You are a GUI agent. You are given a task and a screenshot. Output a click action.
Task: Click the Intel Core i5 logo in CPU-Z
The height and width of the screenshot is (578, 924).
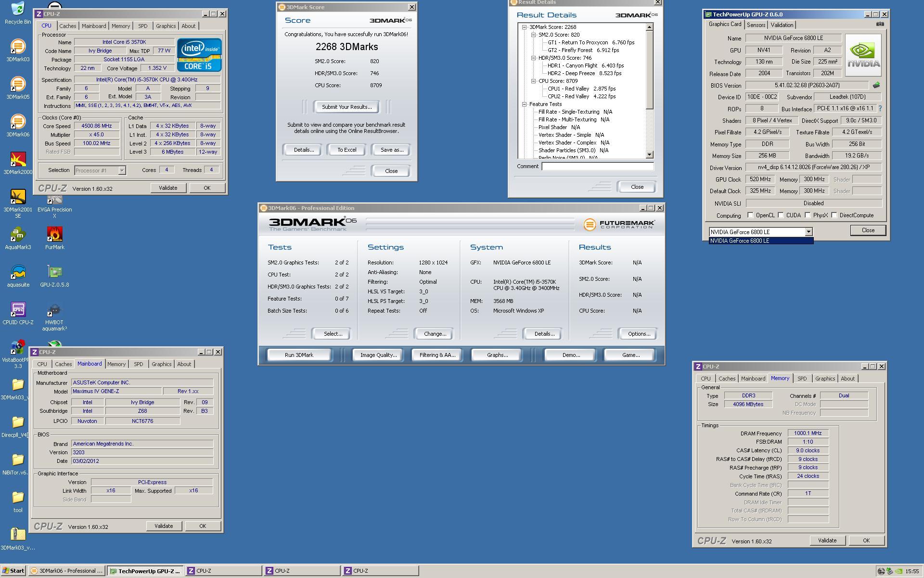pos(200,55)
